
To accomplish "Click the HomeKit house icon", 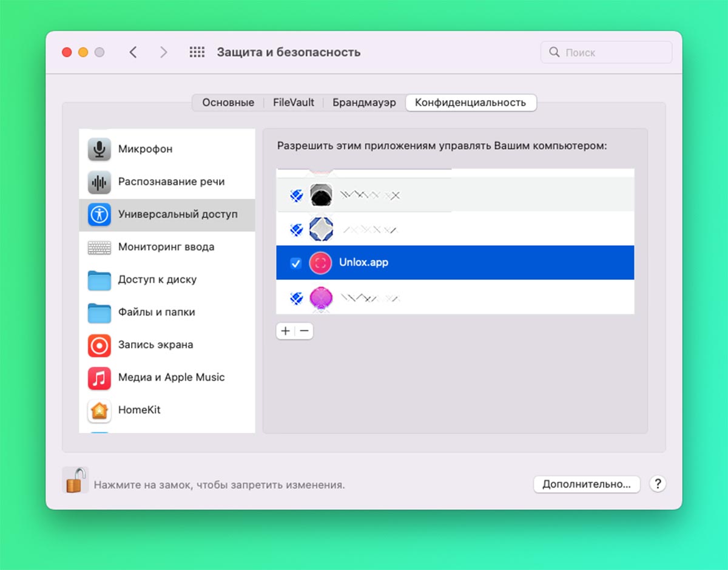I will [99, 410].
